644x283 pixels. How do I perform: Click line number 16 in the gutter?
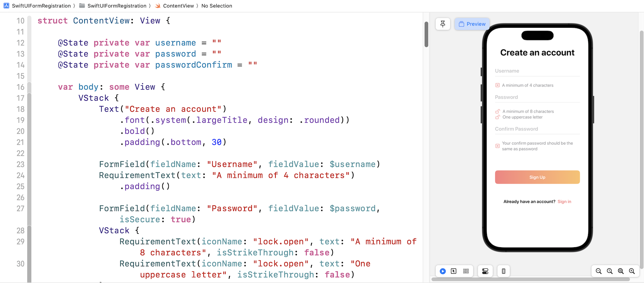coord(20,87)
